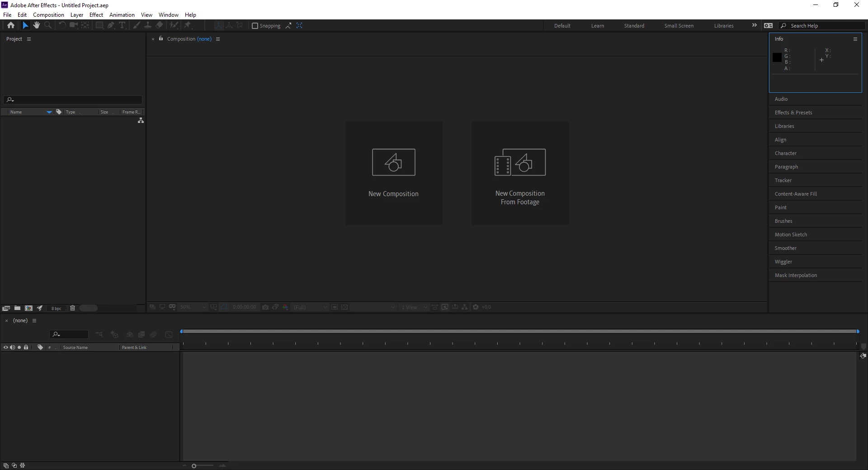Viewport: 868px width, 470px height.
Task: Select the Roto Brush tool
Action: tap(174, 25)
